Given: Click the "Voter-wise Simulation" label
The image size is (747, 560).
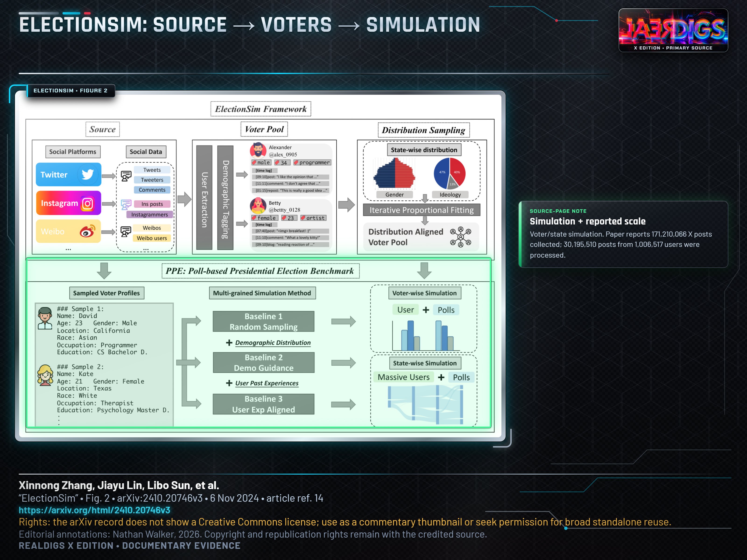Looking at the screenshot, I should (x=424, y=293).
